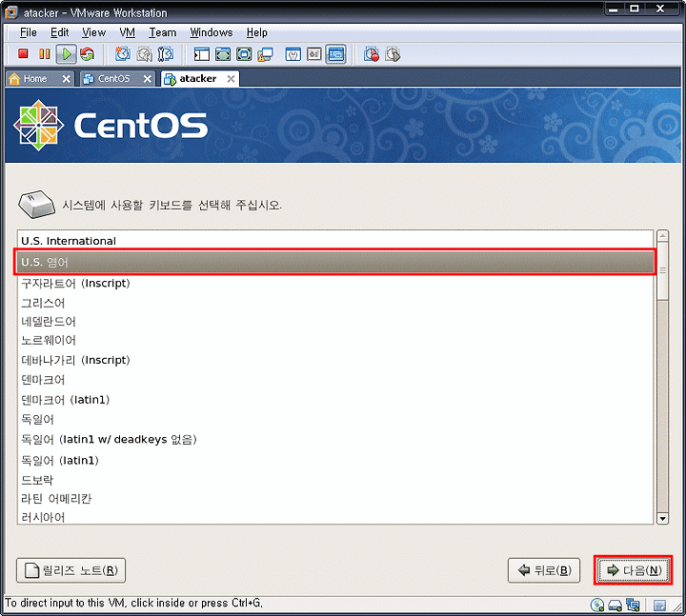The width and height of the screenshot is (686, 616).
Task: Click the Reset VM toolbar icon
Action: (x=87, y=54)
